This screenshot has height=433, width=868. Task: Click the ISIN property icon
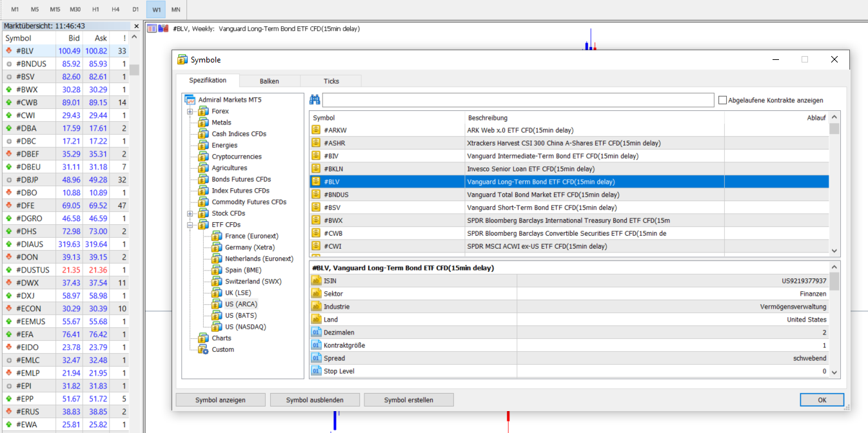point(316,281)
